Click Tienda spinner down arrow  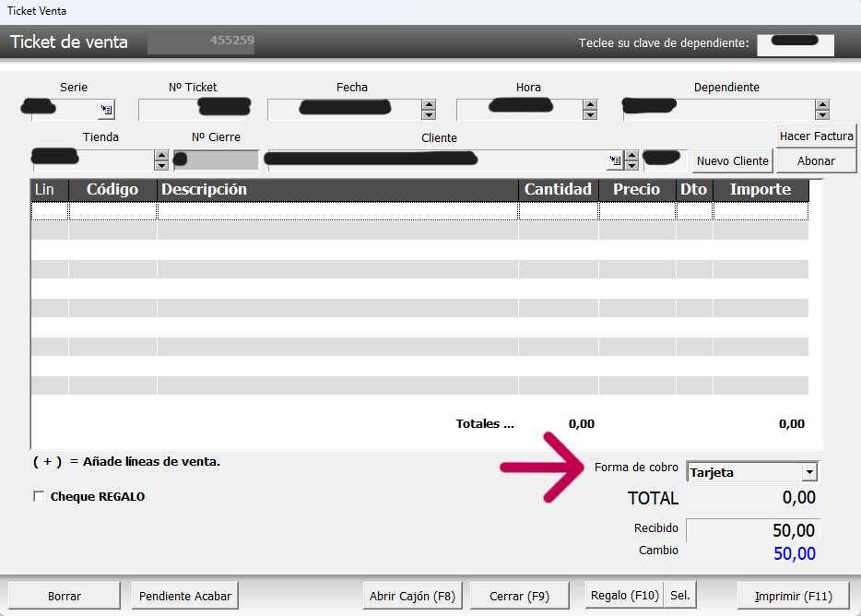coord(161,166)
